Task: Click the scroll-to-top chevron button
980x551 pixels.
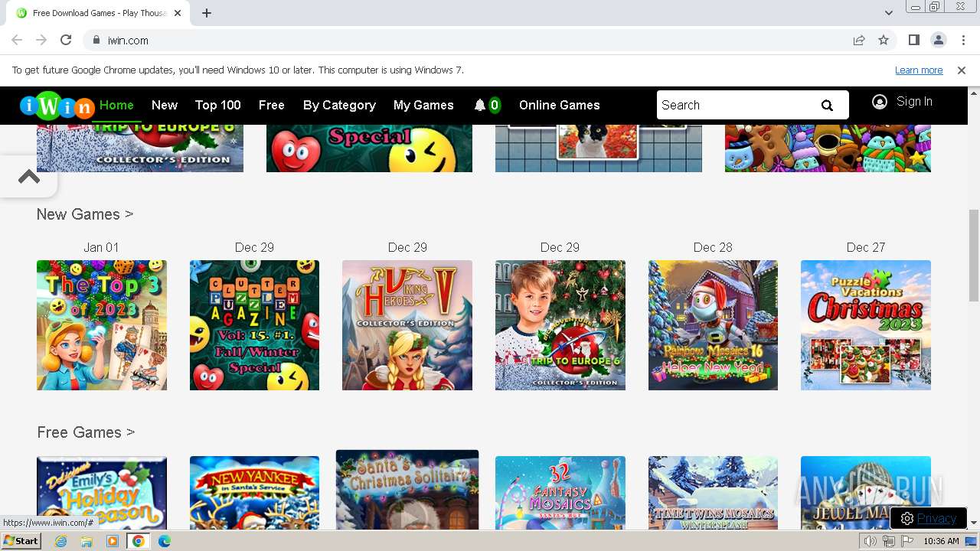Action: 28,177
